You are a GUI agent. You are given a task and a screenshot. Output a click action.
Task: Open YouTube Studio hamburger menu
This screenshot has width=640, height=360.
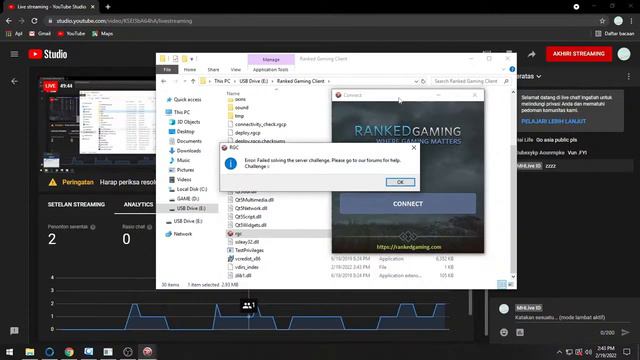14,54
